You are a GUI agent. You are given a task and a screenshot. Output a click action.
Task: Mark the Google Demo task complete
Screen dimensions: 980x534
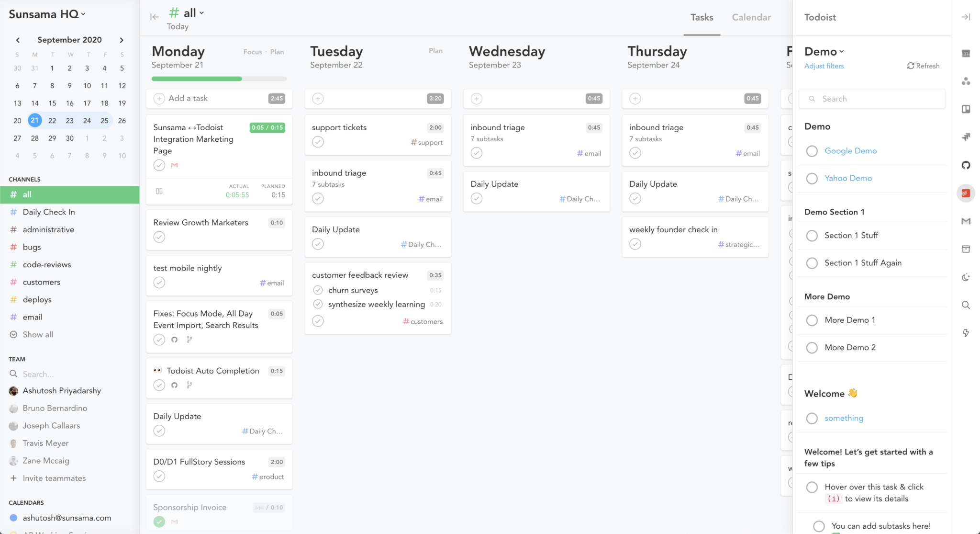[x=812, y=151]
